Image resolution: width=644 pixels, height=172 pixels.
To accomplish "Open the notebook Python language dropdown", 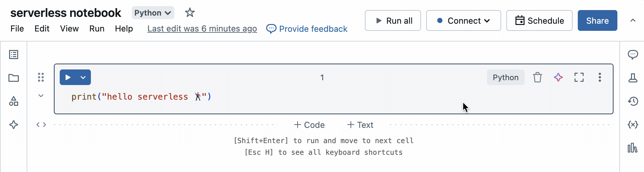I will pos(153,13).
